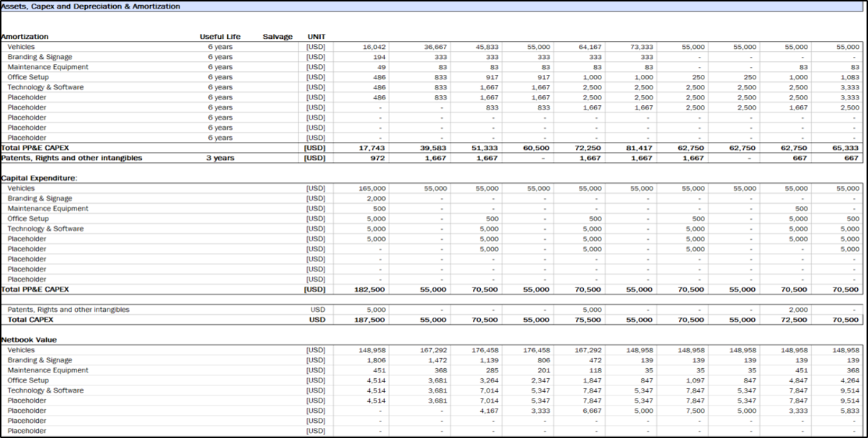Click the Vehicles amortization value 16,042
The width and height of the screenshot is (868, 438).
tap(372, 47)
